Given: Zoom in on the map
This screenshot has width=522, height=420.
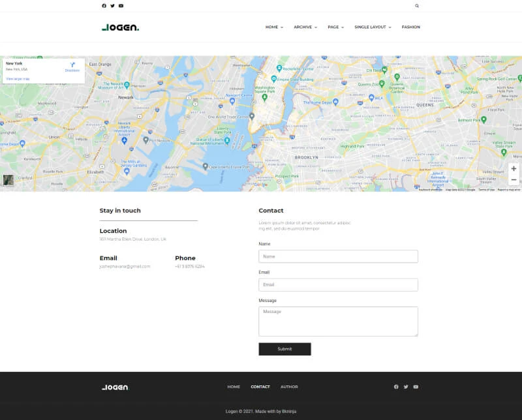Looking at the screenshot, I should (514, 169).
